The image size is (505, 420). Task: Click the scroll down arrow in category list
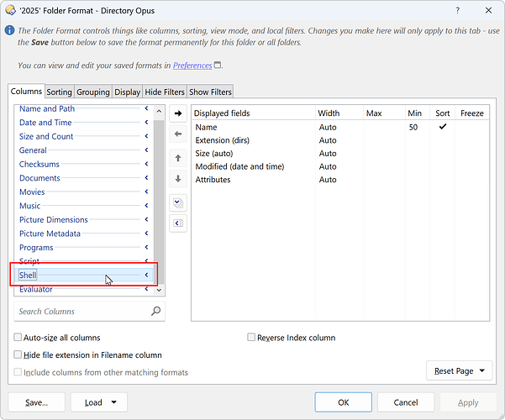tap(159, 290)
